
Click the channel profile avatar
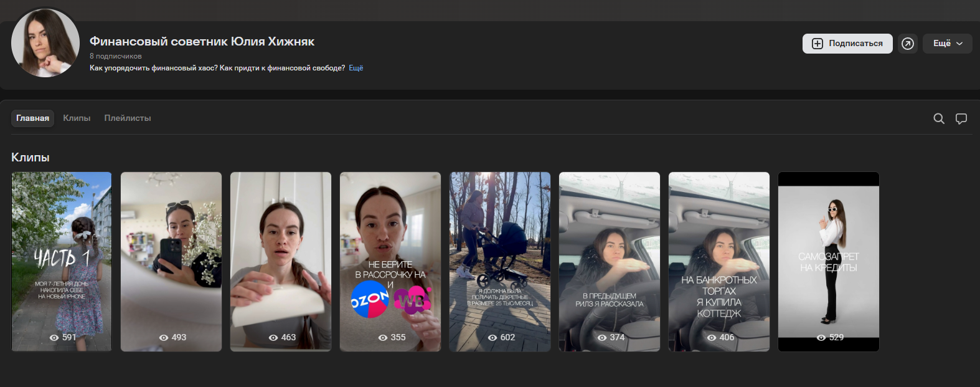point(45,44)
